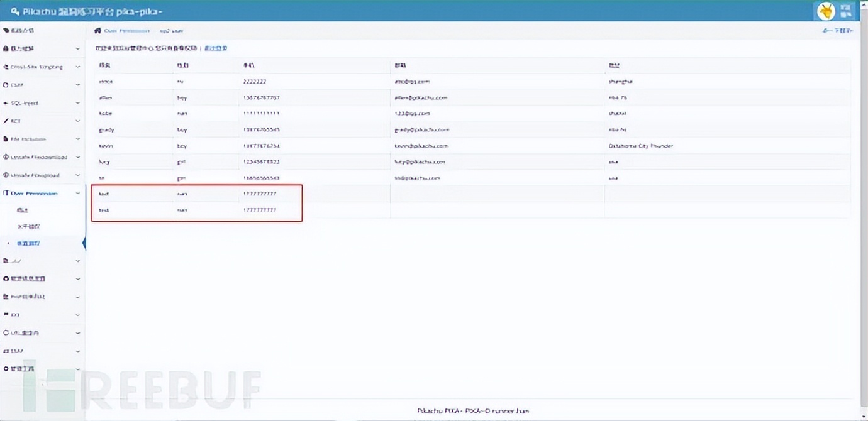Expand the SQL-Inject menu chevron
This screenshot has width=868, height=421.
pos(78,102)
